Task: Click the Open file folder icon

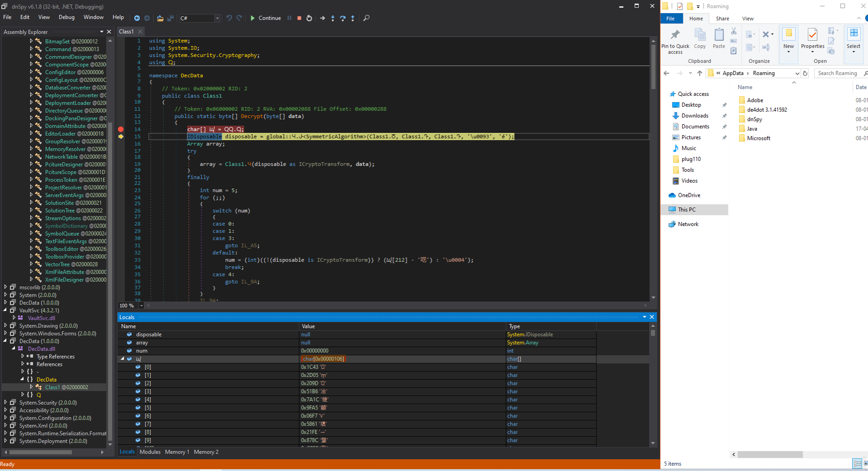Action: coord(160,18)
